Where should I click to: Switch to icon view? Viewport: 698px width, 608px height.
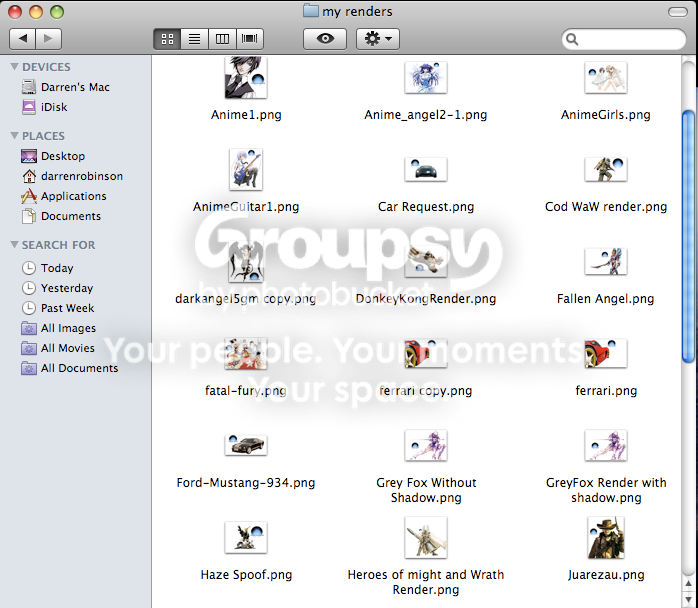[167, 39]
